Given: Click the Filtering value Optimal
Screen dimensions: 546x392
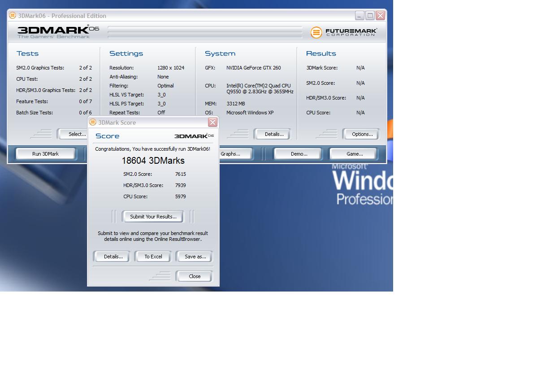Looking at the screenshot, I should 165,86.
